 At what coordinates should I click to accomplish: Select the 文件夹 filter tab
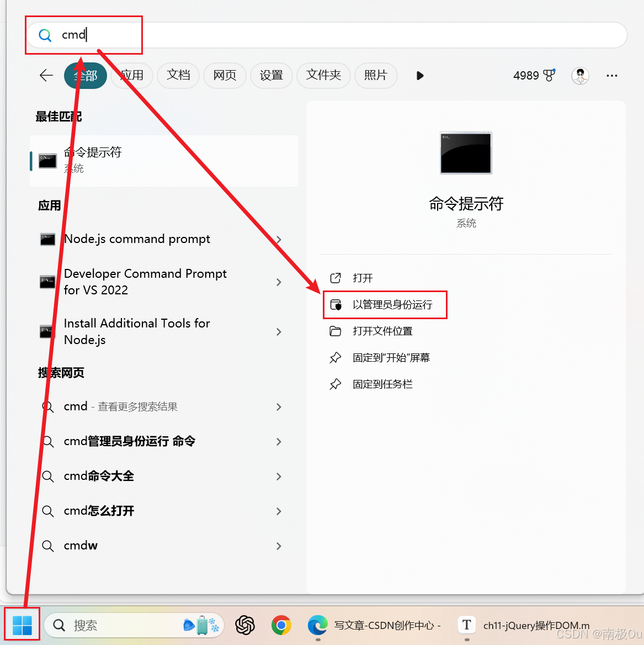tap(323, 75)
